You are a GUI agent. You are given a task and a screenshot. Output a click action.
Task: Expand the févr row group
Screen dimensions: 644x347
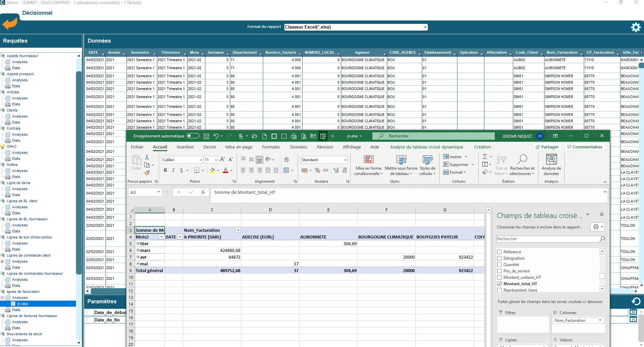pos(138,244)
